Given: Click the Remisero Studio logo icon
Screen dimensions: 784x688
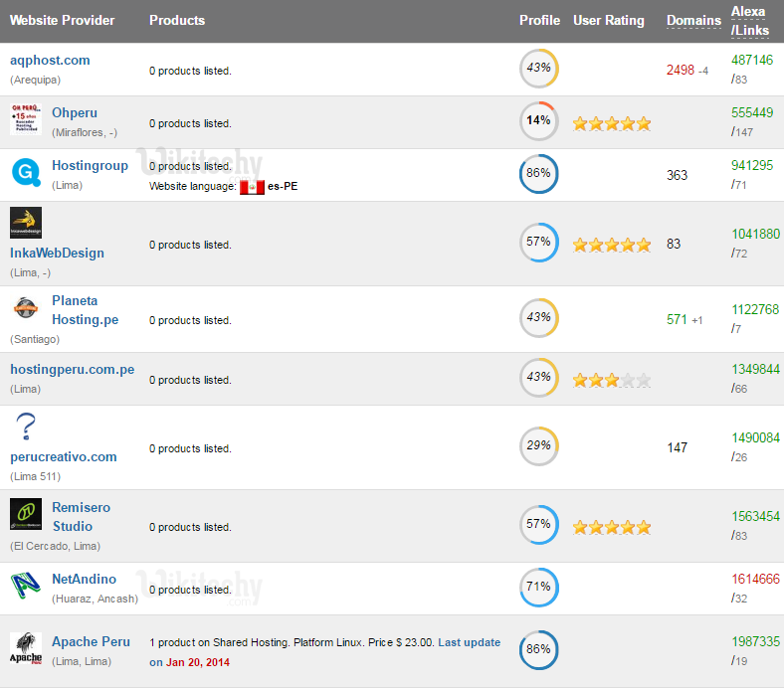Looking at the screenshot, I should point(26,514).
